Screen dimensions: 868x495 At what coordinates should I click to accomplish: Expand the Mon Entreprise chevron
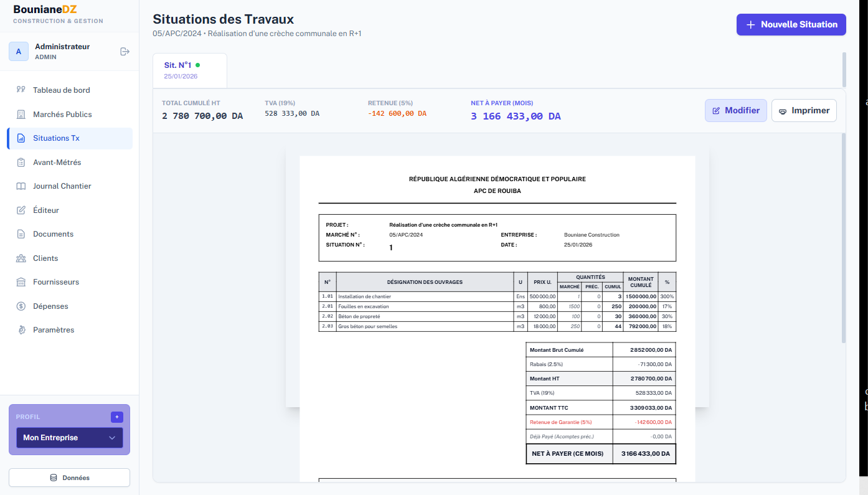113,438
